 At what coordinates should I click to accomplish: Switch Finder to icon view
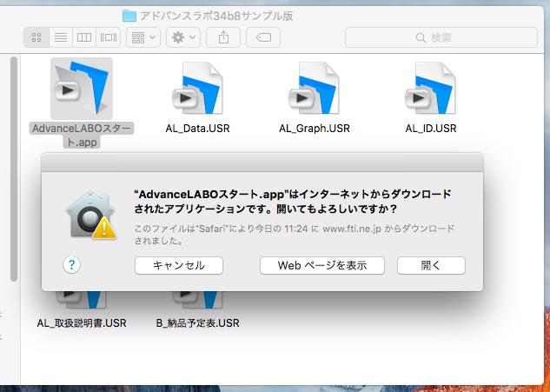36,37
